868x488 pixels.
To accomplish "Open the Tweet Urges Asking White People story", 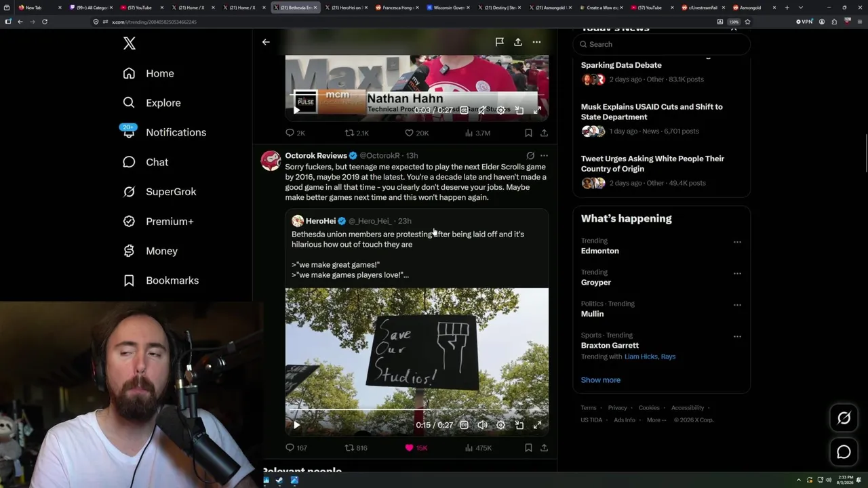I will pos(652,163).
